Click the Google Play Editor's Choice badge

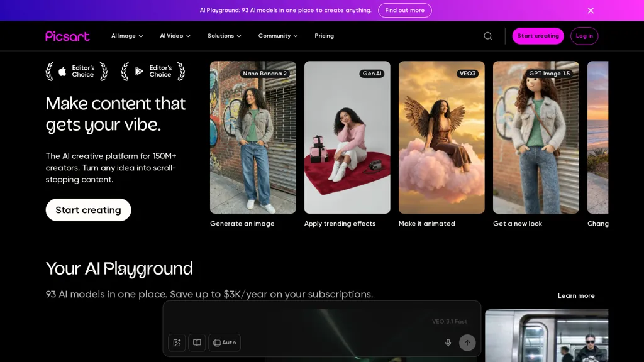(x=153, y=71)
